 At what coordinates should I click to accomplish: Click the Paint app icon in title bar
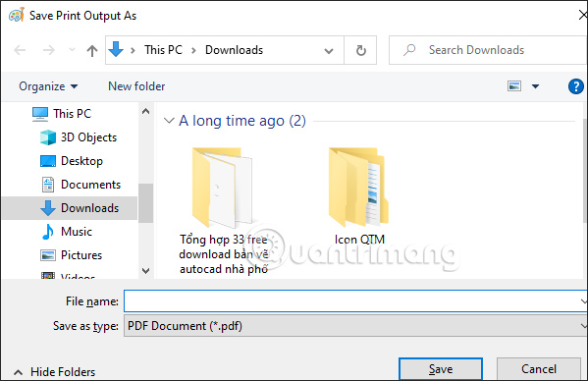(17, 15)
